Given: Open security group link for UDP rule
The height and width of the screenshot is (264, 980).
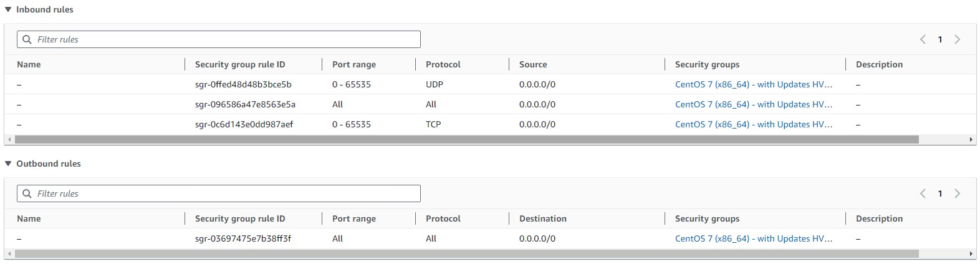Looking at the screenshot, I should pyautogui.click(x=754, y=84).
